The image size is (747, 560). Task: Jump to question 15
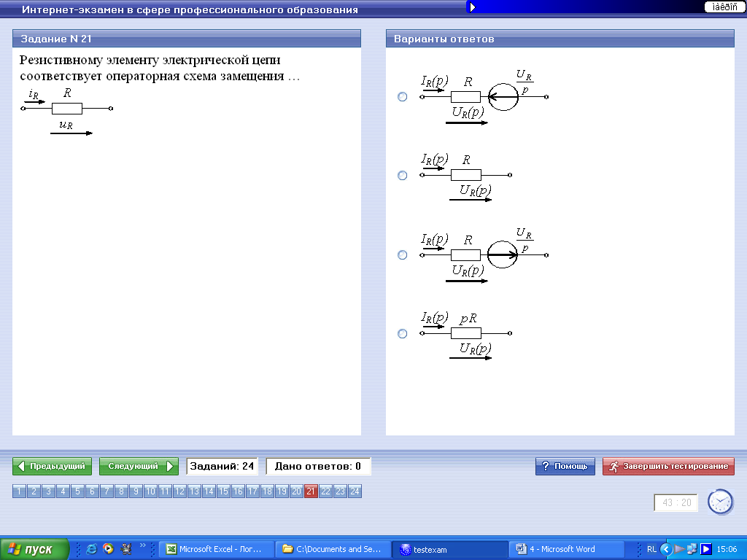(x=223, y=491)
